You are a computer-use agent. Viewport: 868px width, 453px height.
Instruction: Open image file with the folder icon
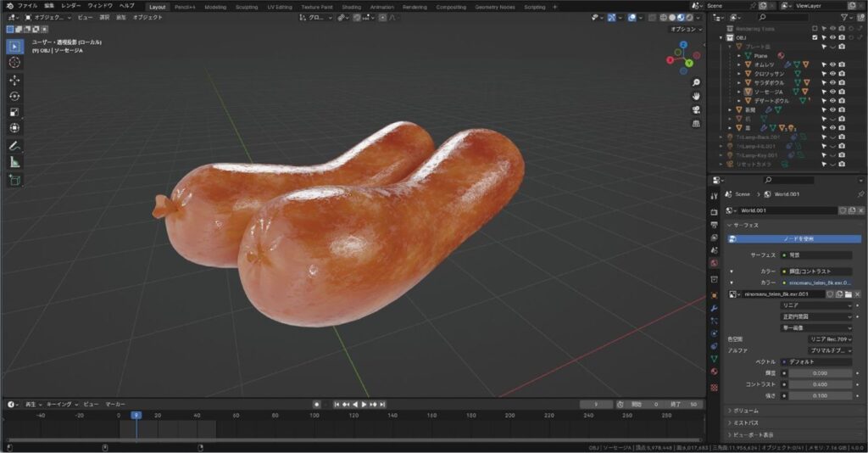(x=848, y=294)
